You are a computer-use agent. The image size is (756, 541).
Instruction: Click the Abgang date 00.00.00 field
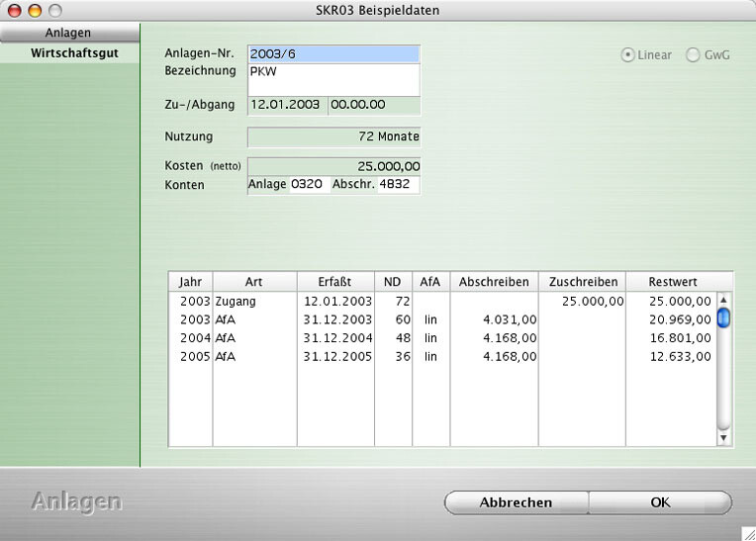click(374, 106)
